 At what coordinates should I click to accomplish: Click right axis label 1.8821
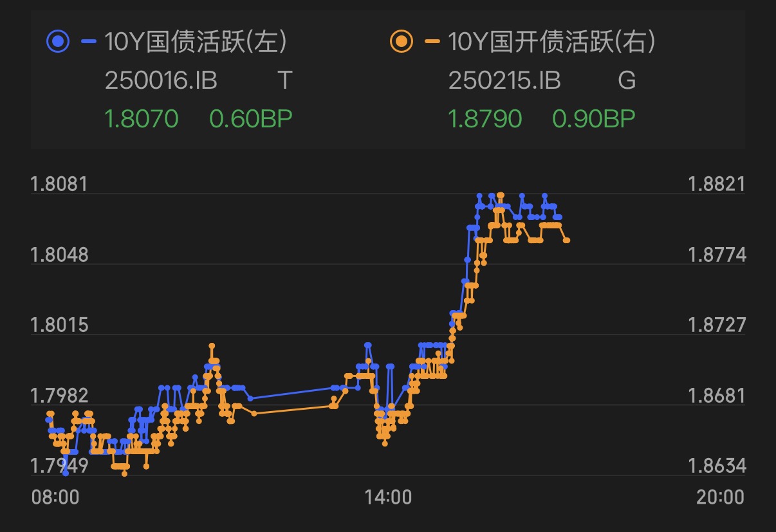point(717,185)
